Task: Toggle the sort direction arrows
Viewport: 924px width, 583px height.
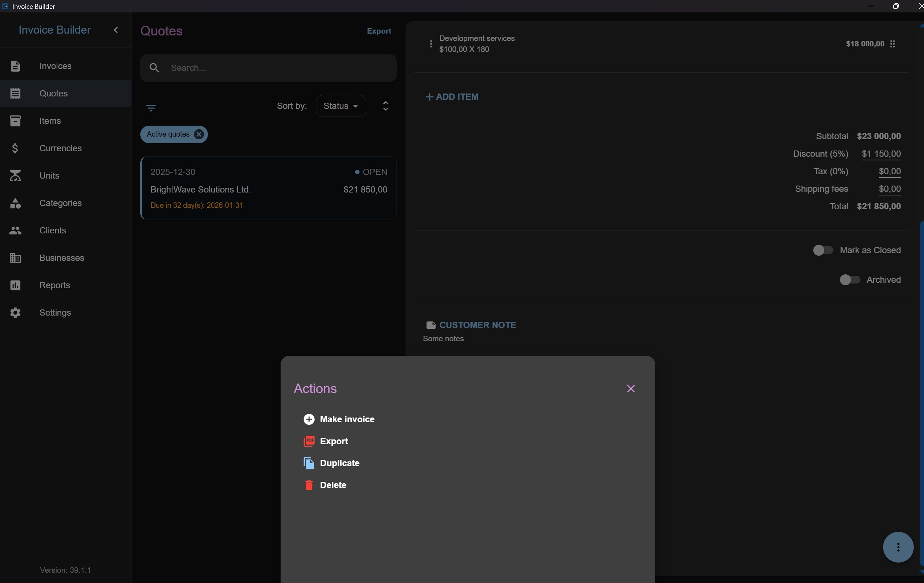Action: (x=386, y=106)
